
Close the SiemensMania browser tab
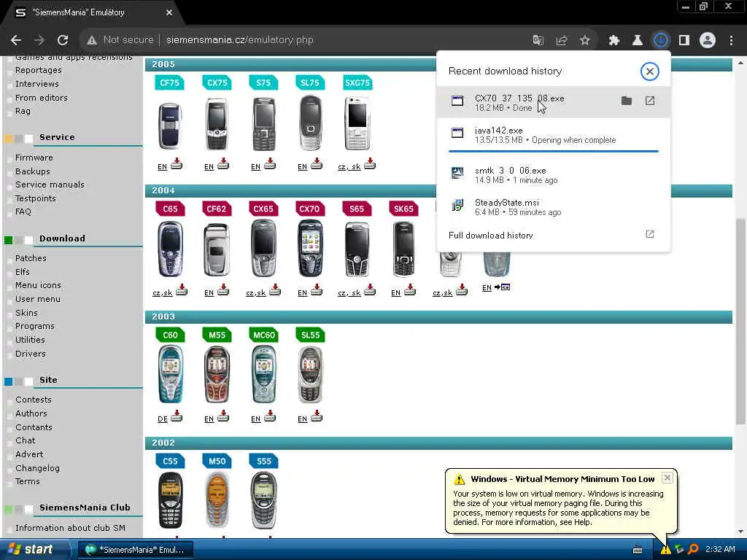(x=169, y=13)
